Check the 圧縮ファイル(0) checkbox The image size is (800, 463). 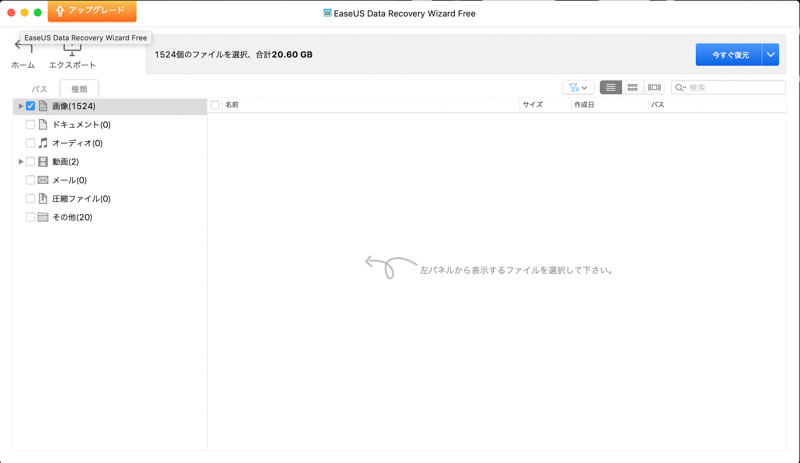pos(31,199)
